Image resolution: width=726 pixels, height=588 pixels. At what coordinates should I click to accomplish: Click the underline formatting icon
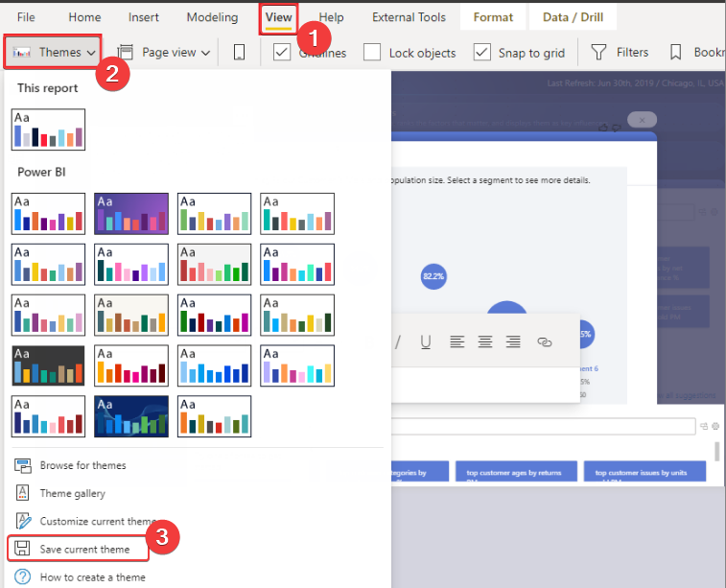pyautogui.click(x=426, y=342)
